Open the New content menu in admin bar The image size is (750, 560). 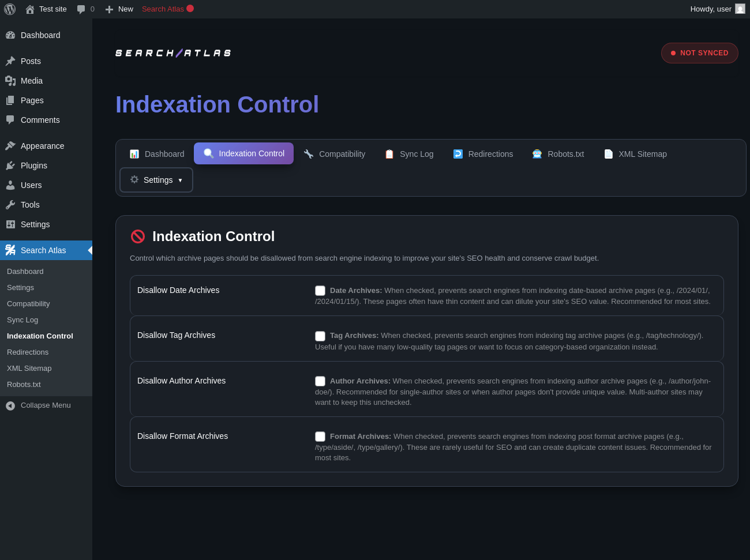(119, 9)
